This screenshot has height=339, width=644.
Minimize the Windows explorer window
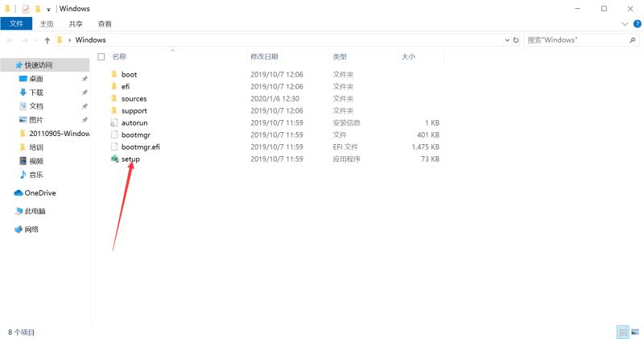tap(577, 9)
